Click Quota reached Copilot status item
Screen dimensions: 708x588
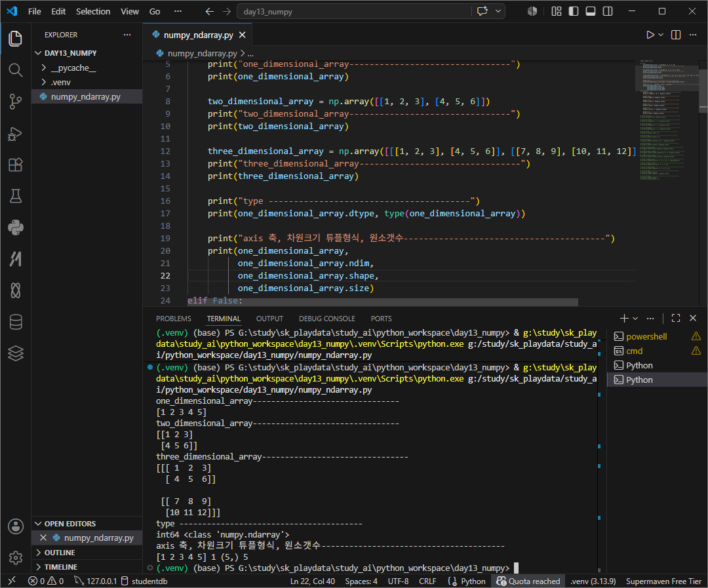click(528, 581)
